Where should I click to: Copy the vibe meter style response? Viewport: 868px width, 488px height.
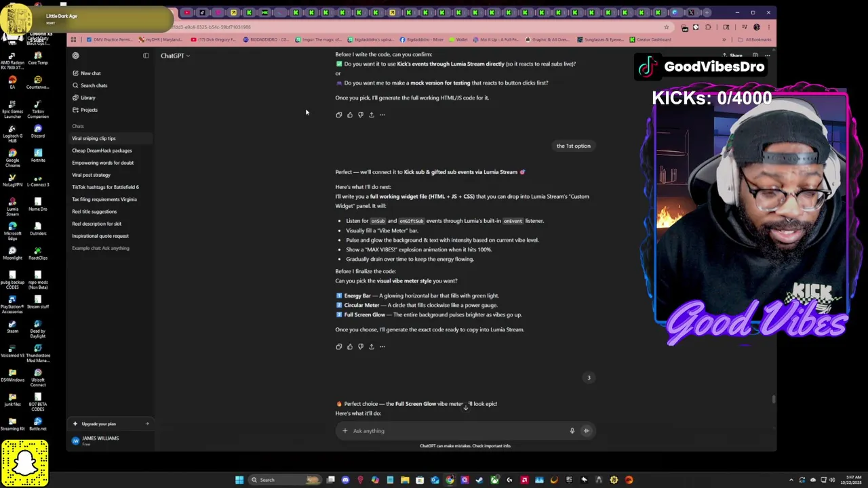pyautogui.click(x=339, y=346)
